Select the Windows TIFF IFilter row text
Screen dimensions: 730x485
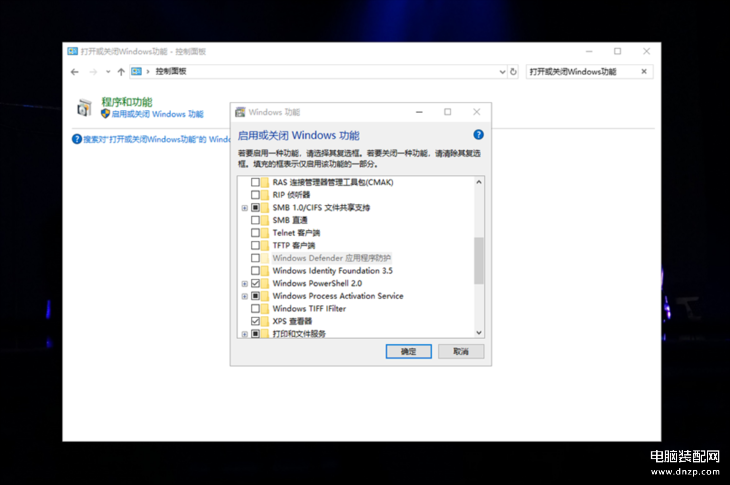(x=309, y=309)
